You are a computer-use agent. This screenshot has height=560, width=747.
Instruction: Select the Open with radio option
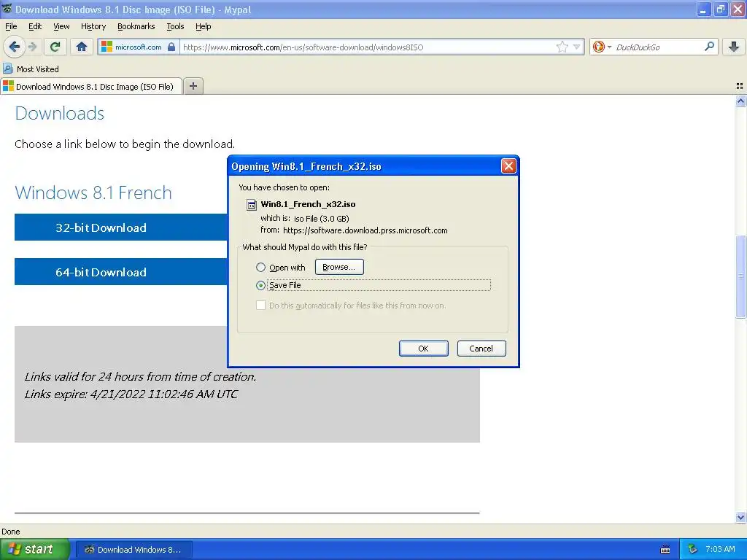[260, 267]
